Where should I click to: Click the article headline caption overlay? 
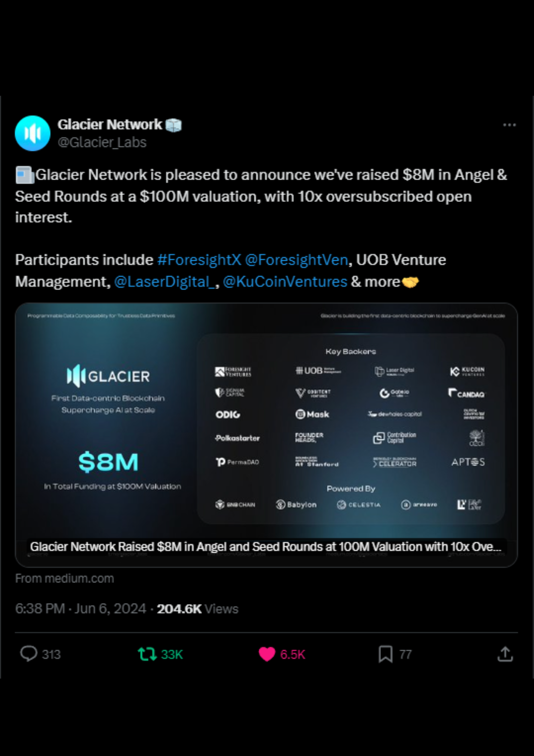[x=265, y=547]
